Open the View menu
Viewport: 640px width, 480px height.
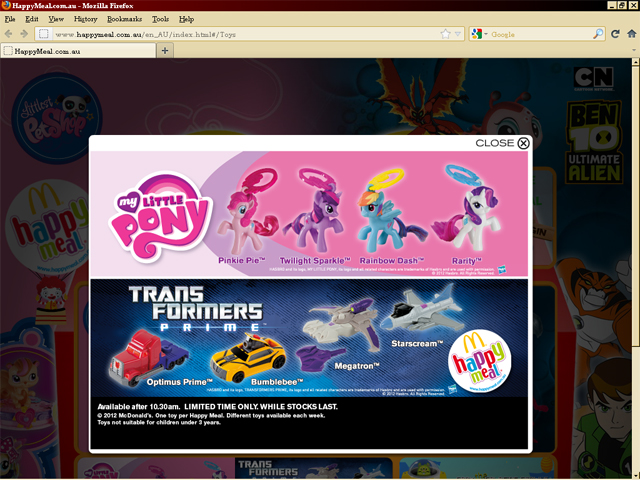point(56,19)
